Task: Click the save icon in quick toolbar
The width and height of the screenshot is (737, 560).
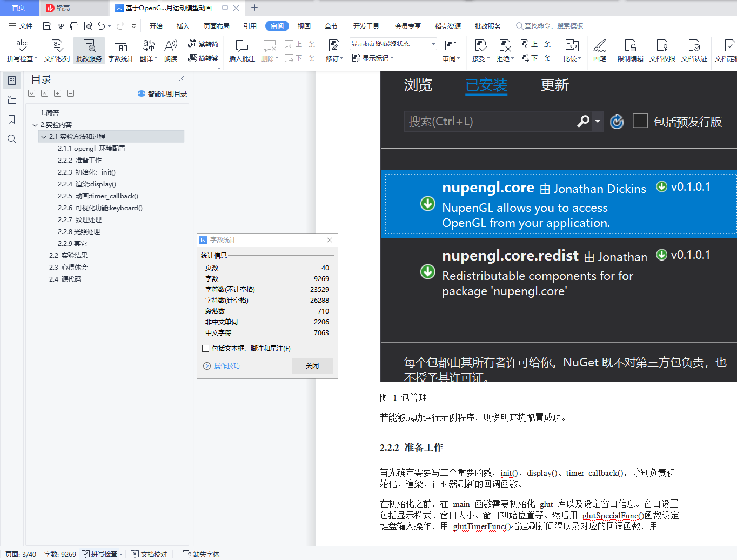Action: tap(47, 26)
